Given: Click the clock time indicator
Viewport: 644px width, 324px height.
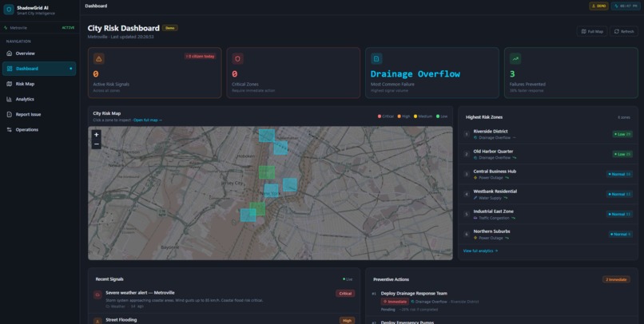Looking at the screenshot, I should pos(625,6).
